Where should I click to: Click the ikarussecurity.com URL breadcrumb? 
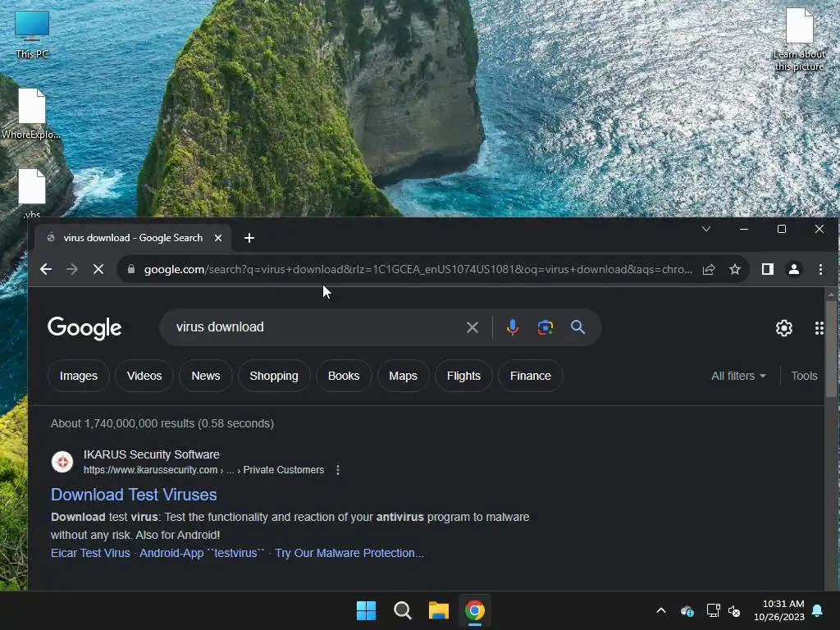203,470
